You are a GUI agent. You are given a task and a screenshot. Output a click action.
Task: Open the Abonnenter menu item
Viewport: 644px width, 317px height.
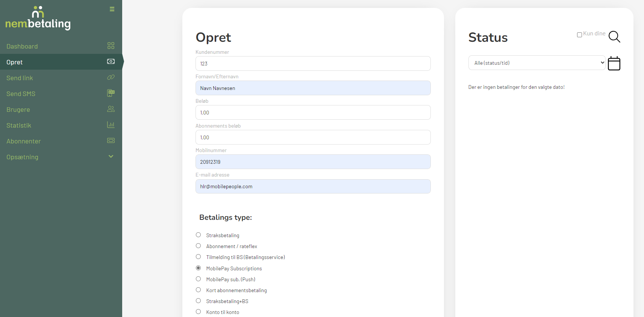click(x=24, y=141)
